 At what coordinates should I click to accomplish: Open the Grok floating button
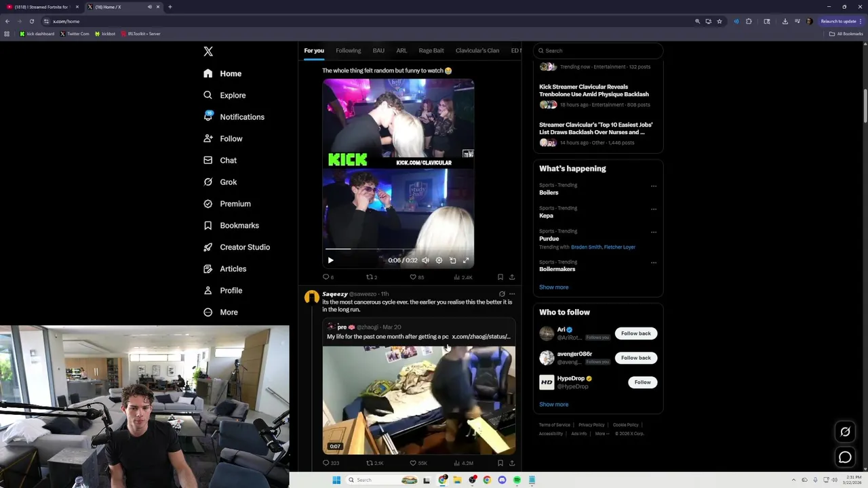tap(845, 432)
